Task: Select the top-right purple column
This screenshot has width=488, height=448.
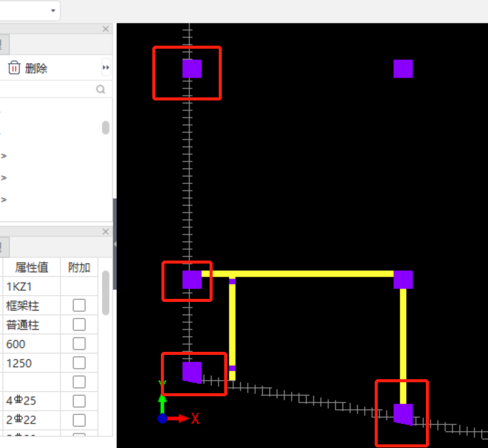Action: coord(403,69)
